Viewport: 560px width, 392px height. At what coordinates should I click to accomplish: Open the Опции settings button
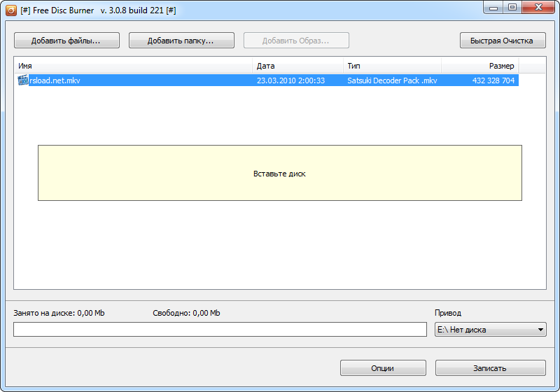coord(383,368)
